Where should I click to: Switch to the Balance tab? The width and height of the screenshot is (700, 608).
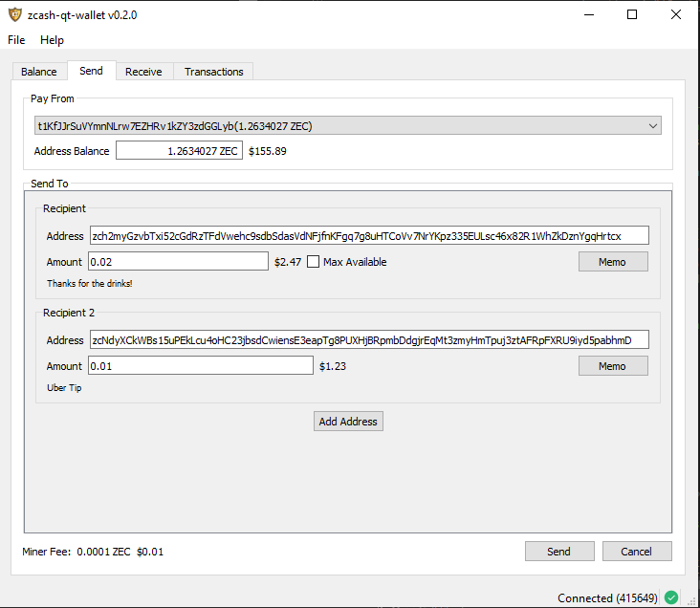[39, 72]
